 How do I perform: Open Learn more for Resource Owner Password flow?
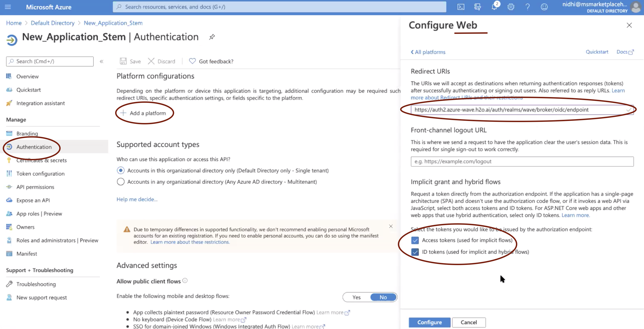333,312
